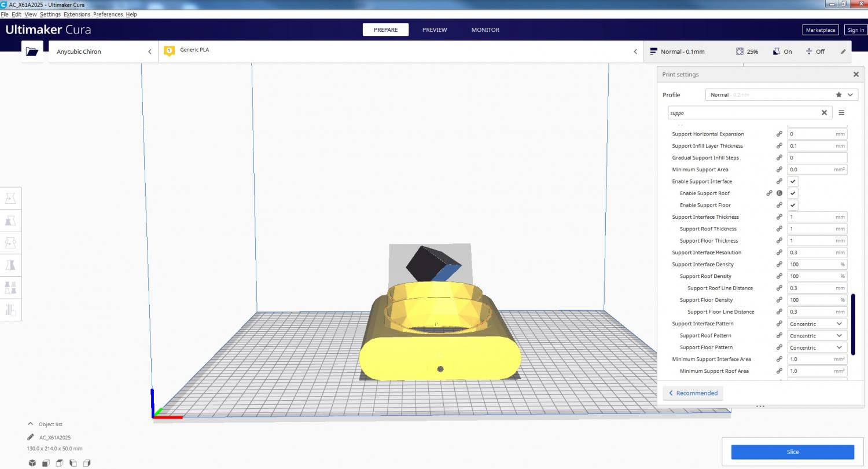Toggle the Enable Support Roof checkbox
868x469 pixels.
click(x=793, y=193)
